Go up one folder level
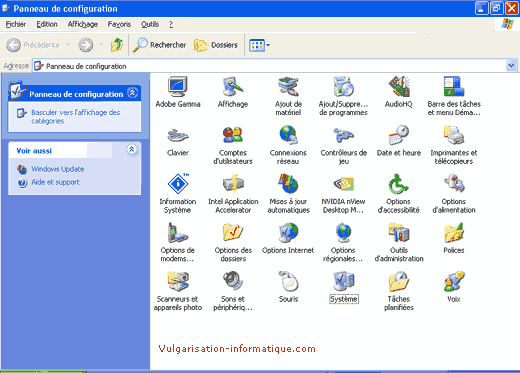The width and height of the screenshot is (520, 373). pyautogui.click(x=117, y=45)
